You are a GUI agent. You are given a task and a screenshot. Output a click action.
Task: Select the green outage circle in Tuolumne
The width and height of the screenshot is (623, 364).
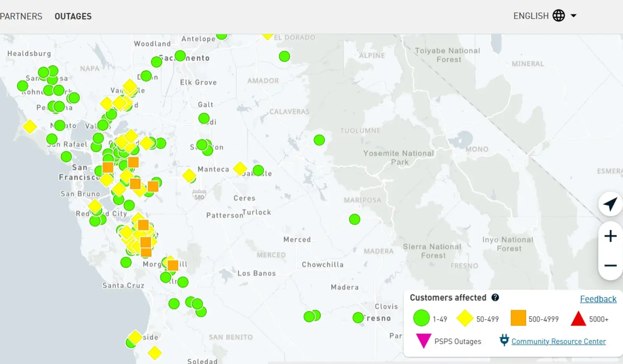point(319,140)
